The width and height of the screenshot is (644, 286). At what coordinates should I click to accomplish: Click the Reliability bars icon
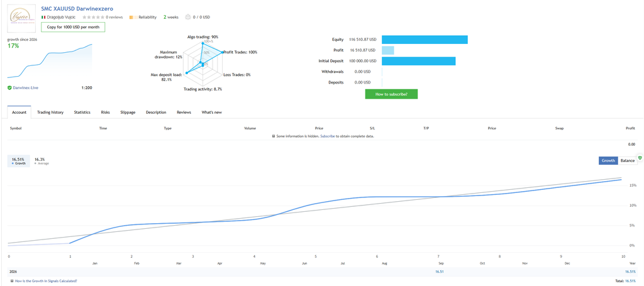[x=133, y=17]
